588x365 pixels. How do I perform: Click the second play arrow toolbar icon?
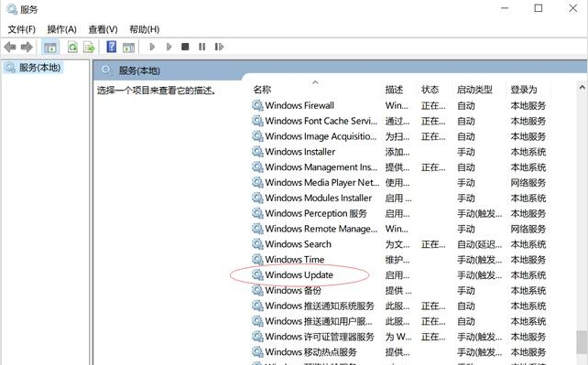[169, 47]
